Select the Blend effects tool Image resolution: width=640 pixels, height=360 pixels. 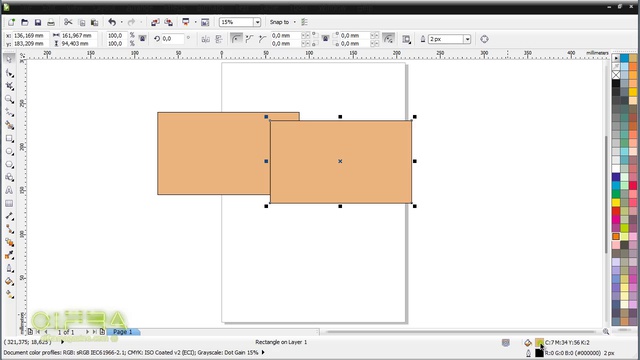pyautogui.click(x=9, y=242)
